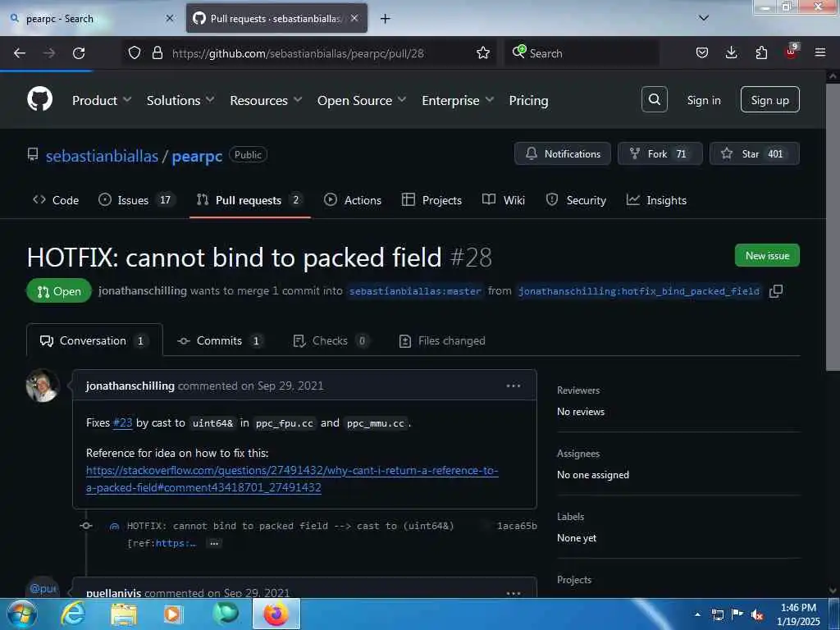Open a new browser tab
840x630 pixels.
click(385, 19)
